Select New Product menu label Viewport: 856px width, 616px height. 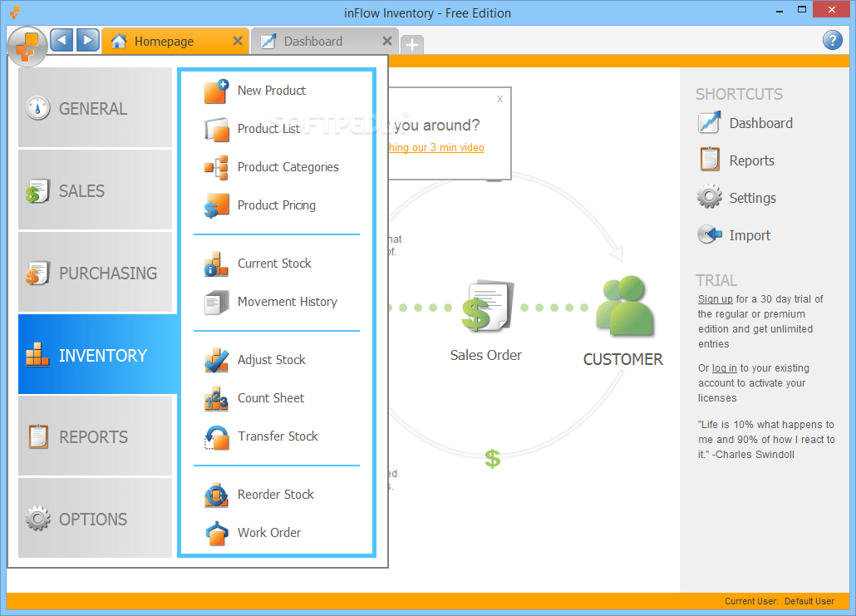click(271, 91)
